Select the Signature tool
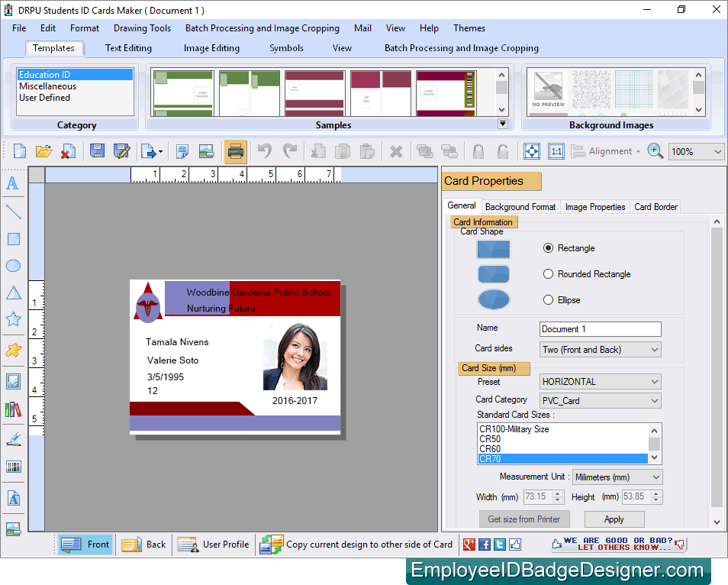Viewport: 728px width, 585px height. tap(13, 439)
